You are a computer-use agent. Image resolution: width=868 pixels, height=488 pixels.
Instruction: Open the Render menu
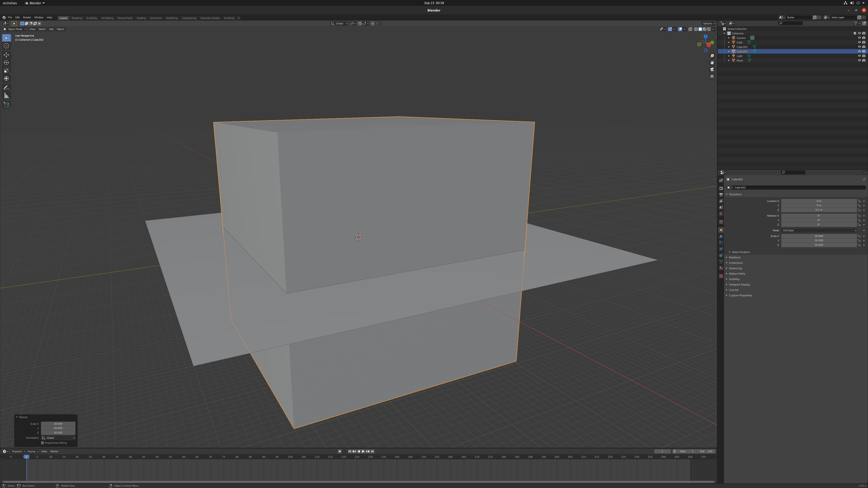(27, 18)
